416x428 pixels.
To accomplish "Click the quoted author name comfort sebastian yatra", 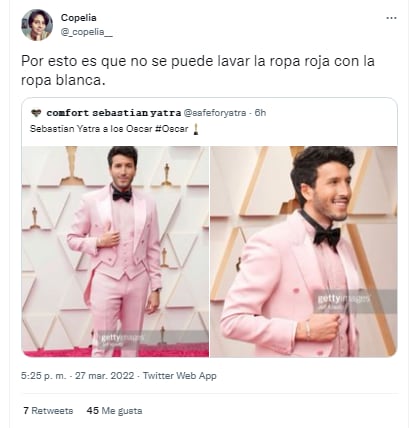I will click(x=114, y=113).
